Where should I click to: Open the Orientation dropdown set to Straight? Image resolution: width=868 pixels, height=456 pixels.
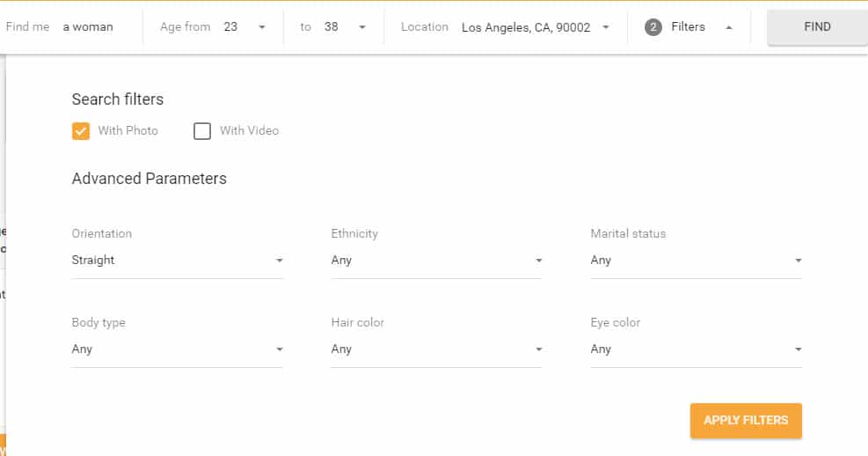[177, 261]
